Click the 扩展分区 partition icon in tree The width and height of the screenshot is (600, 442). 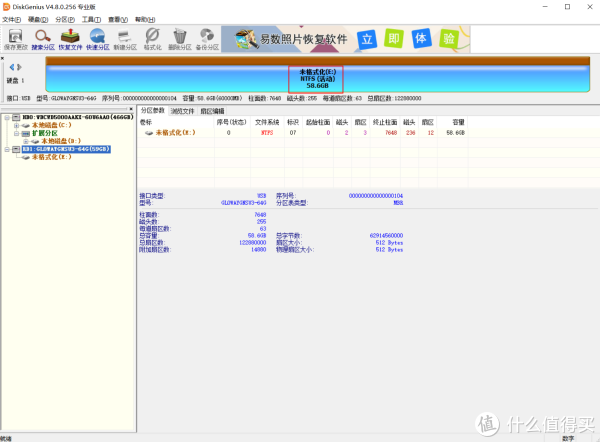coord(26,134)
